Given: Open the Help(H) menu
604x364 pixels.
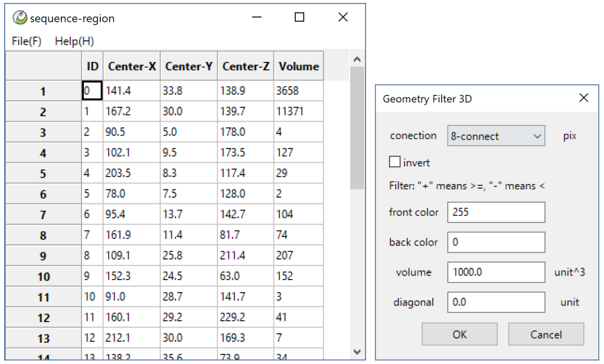Looking at the screenshot, I should [x=74, y=41].
